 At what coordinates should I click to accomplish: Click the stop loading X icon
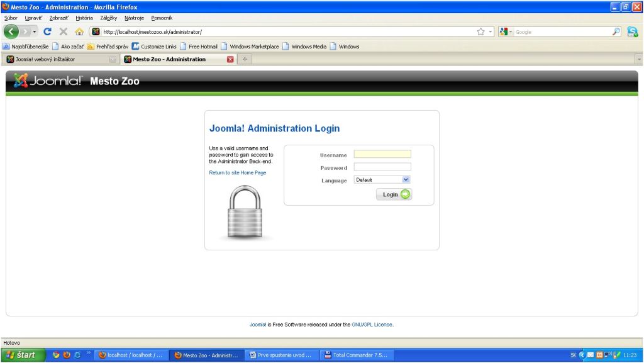[x=64, y=31]
